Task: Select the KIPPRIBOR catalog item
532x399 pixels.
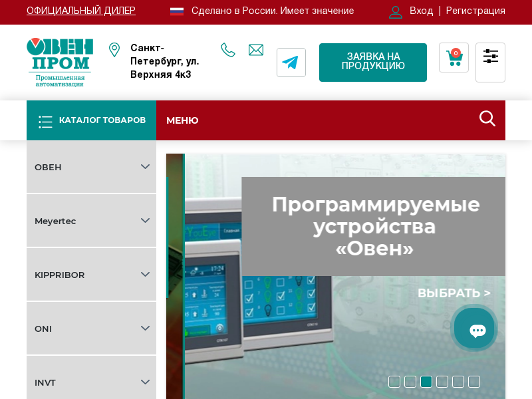Action: pos(91,275)
